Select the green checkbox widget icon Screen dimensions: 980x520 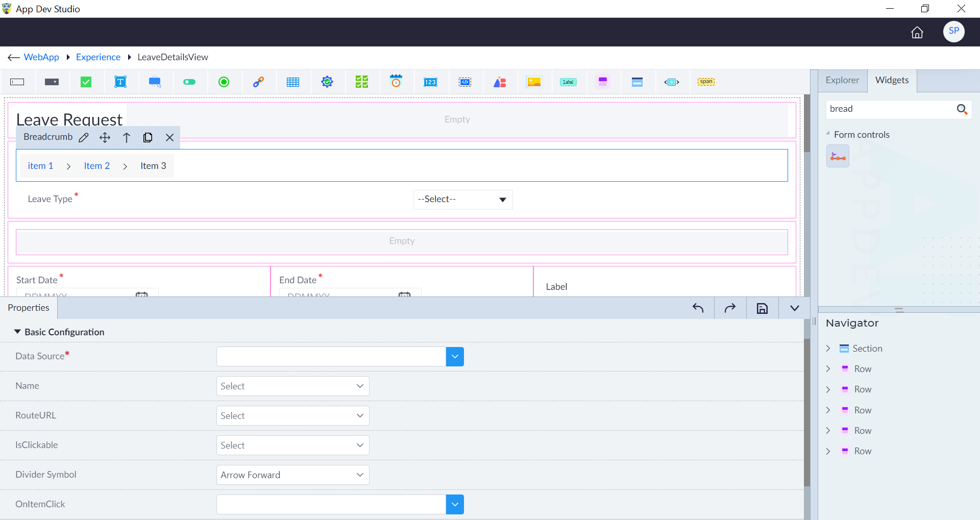pos(86,82)
